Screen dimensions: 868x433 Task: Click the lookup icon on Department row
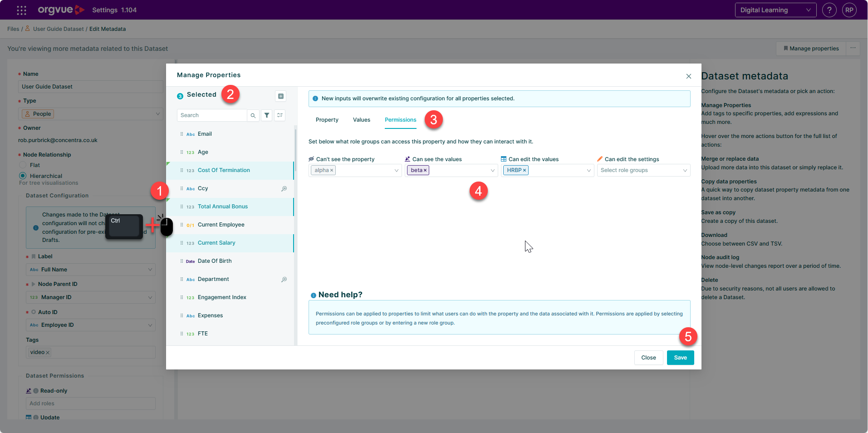click(284, 279)
